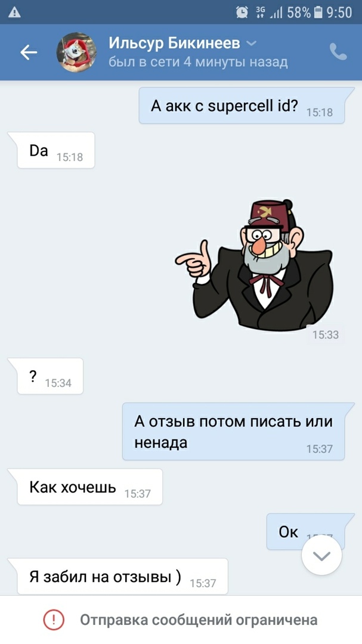Tap 'был в сети 4 минуты назад' status
Image resolution: width=362 pixels, height=644 pixels.
point(198,62)
